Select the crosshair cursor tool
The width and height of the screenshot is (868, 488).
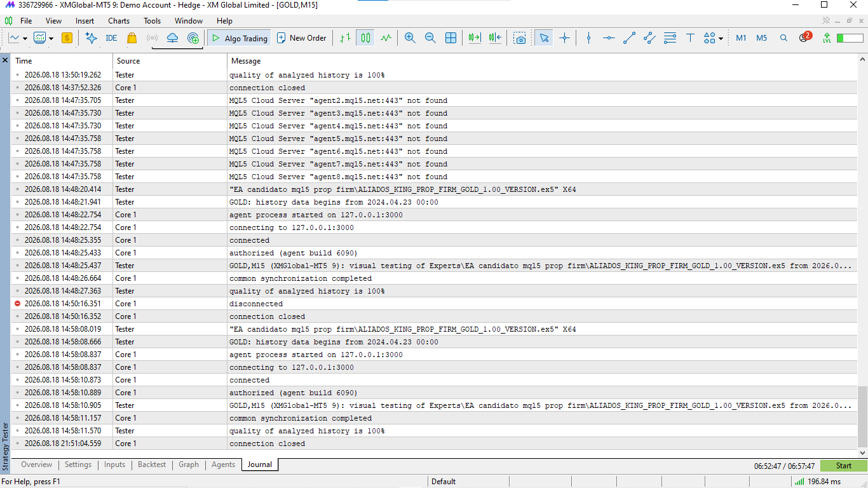click(564, 38)
